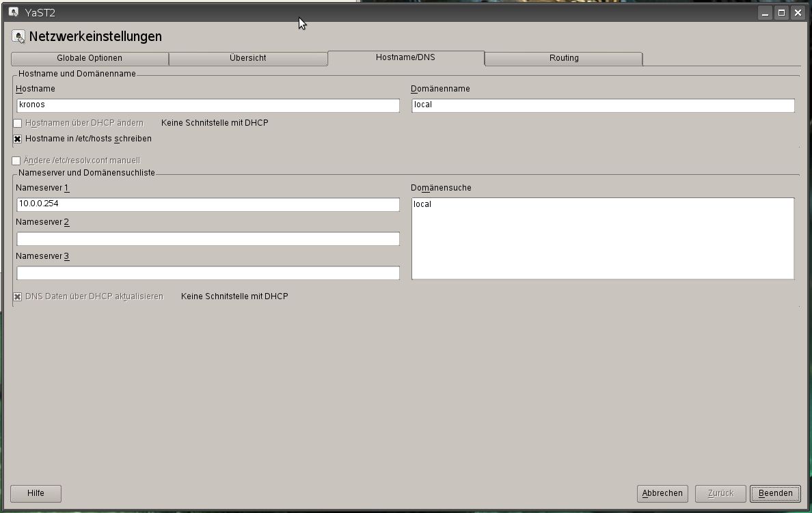Click the YaST2 window title text
Screen dimensions: 812x513
coord(40,13)
